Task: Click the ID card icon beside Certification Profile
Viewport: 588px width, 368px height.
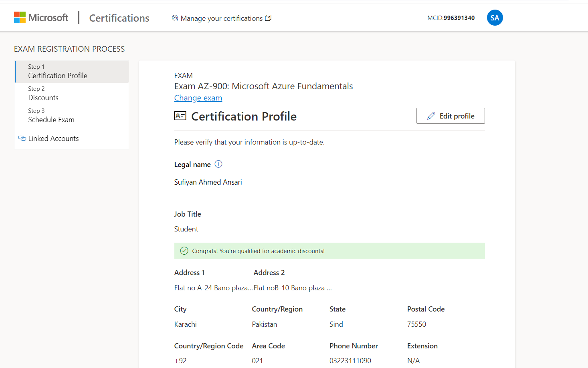Action: (x=180, y=116)
